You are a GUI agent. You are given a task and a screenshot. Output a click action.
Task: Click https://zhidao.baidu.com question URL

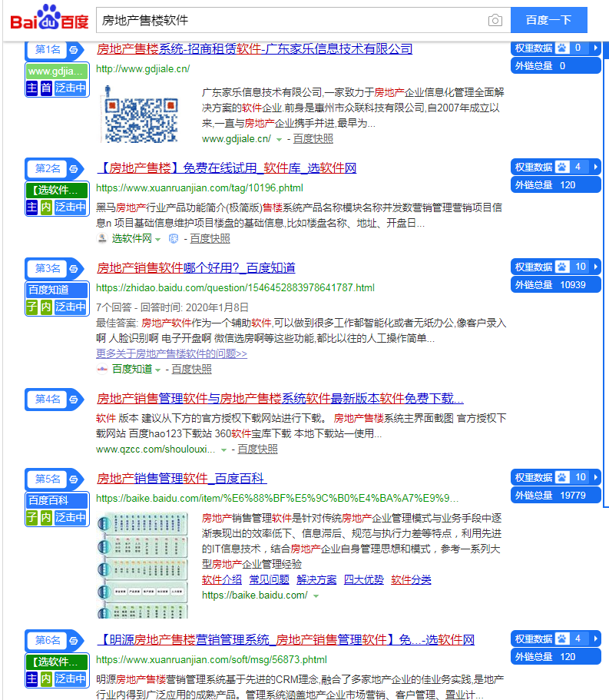pos(235,288)
